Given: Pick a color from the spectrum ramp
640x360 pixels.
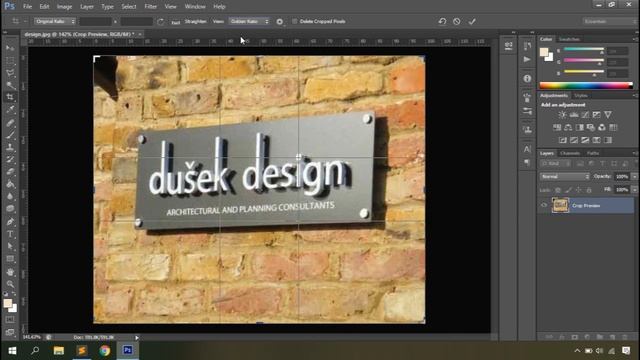Looking at the screenshot, I should tap(586, 86).
